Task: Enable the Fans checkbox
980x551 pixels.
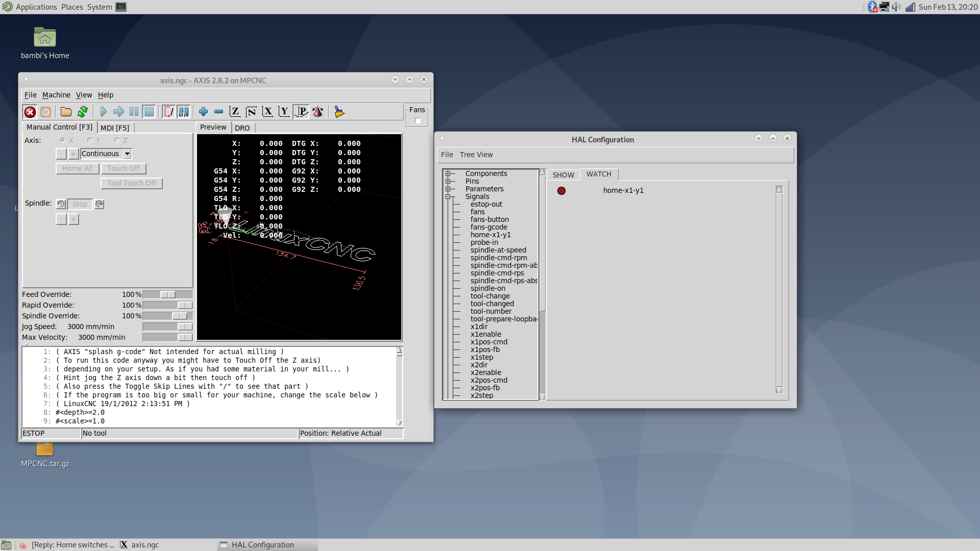Action: pyautogui.click(x=418, y=121)
